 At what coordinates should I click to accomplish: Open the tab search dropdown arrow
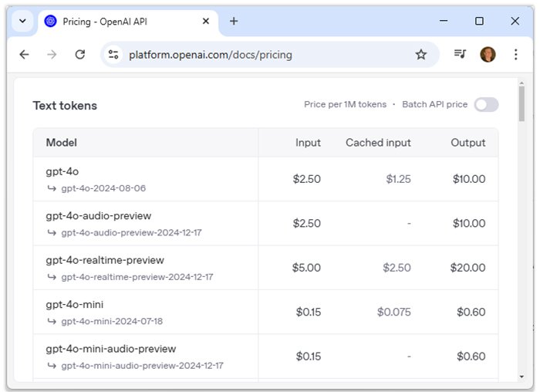point(22,21)
